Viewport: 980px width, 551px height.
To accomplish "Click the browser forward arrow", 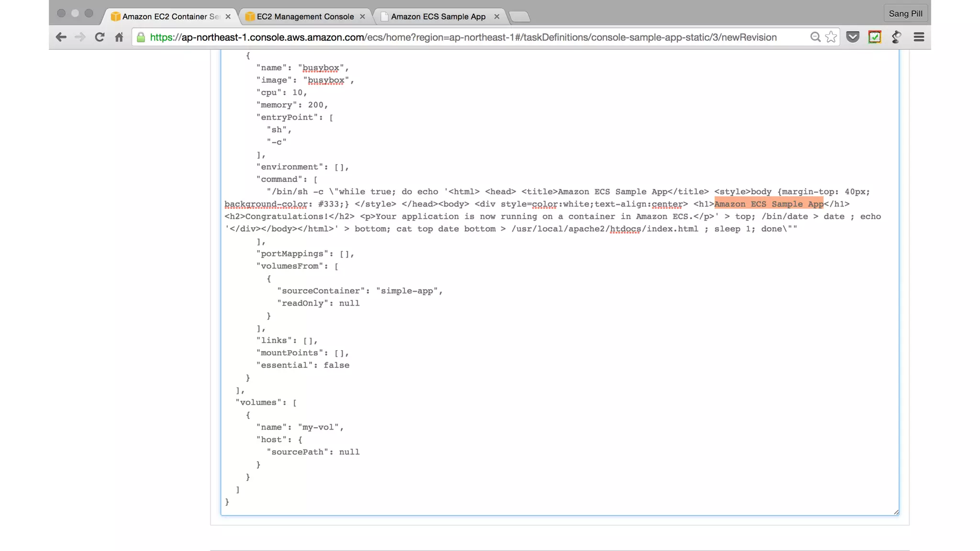I will coord(80,37).
